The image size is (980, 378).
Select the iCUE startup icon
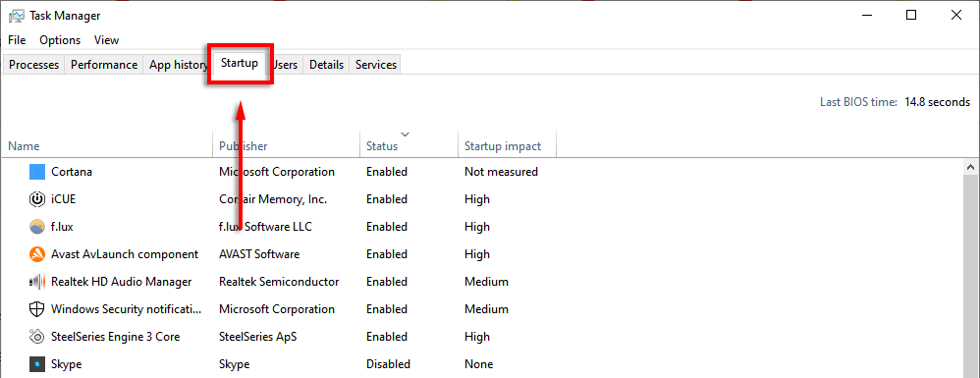point(37,199)
